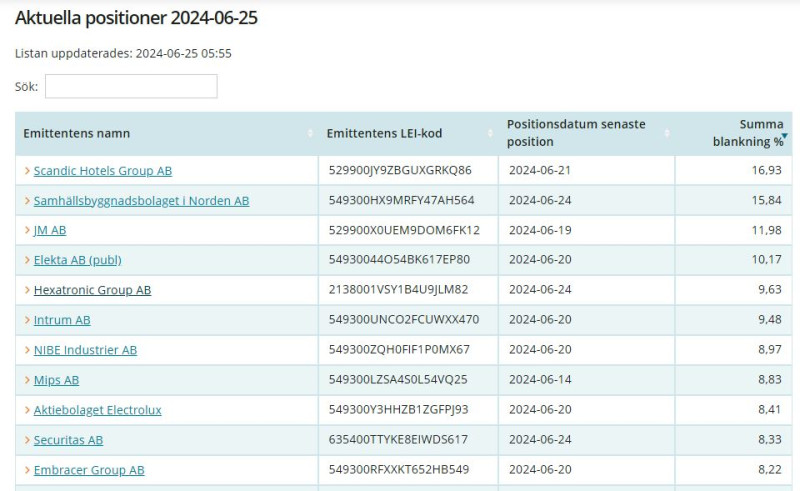Click the 9,63 blankning value
This screenshot has height=491, width=800.
[x=770, y=289]
